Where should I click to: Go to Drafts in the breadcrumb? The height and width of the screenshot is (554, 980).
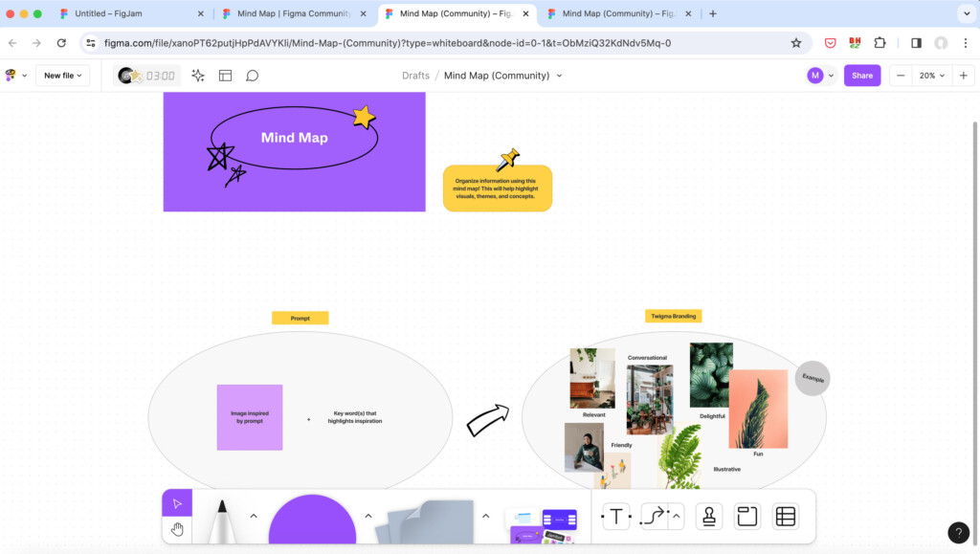click(415, 76)
